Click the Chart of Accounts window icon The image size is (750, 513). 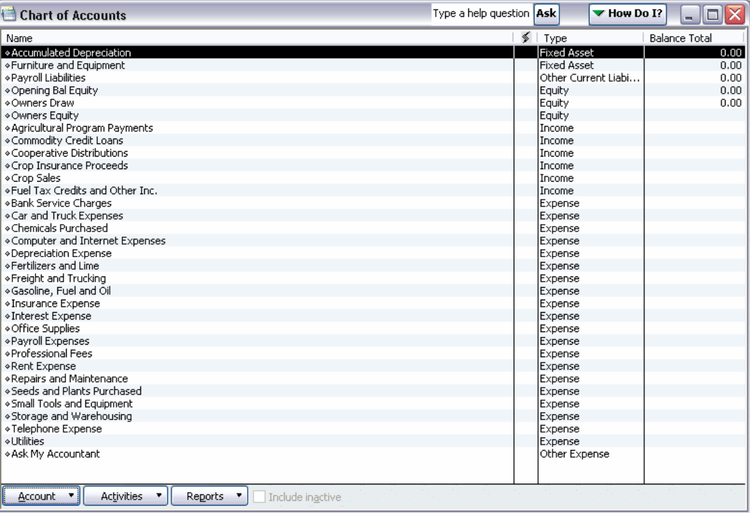(x=8, y=14)
